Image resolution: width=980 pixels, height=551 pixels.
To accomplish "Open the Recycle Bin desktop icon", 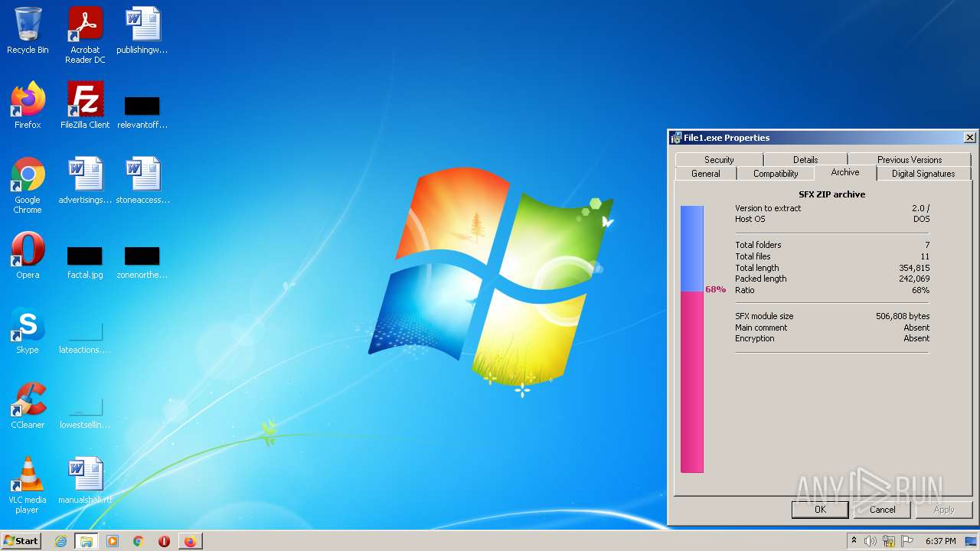I will tap(28, 31).
